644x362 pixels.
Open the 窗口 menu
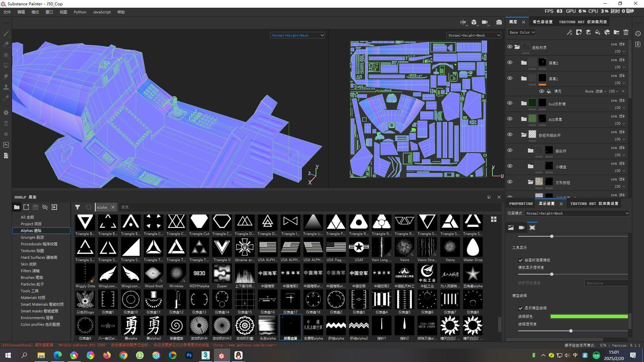click(49, 12)
